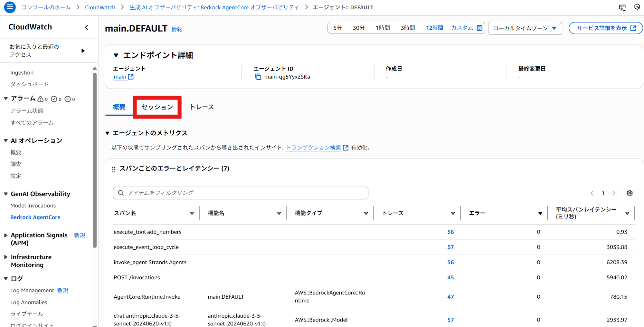The width and height of the screenshot is (644, 327).
Task: Click the alarm warning triangle icon
Action: pyautogui.click(x=40, y=99)
